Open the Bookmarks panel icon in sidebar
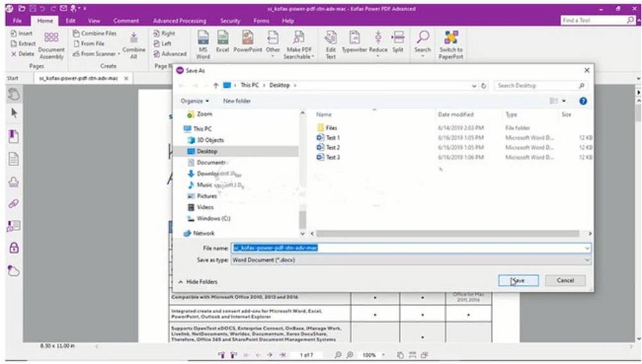This screenshot has height=364, width=642. (x=13, y=136)
